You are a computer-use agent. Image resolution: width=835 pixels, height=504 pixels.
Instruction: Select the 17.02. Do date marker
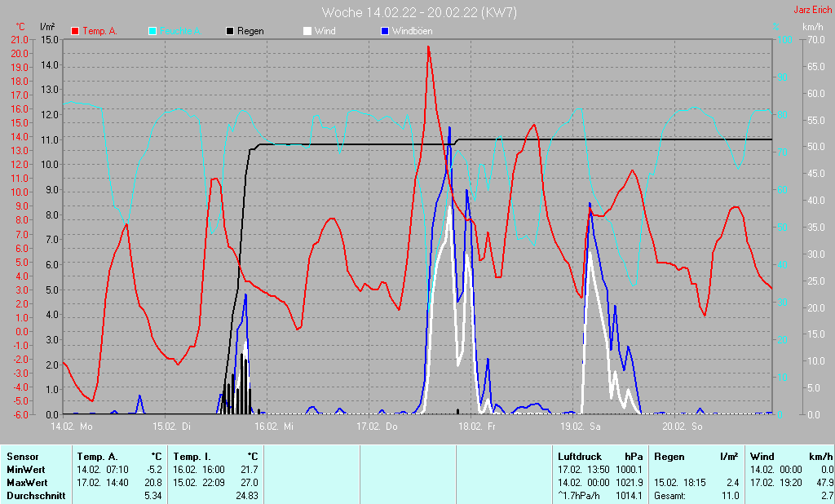376,427
